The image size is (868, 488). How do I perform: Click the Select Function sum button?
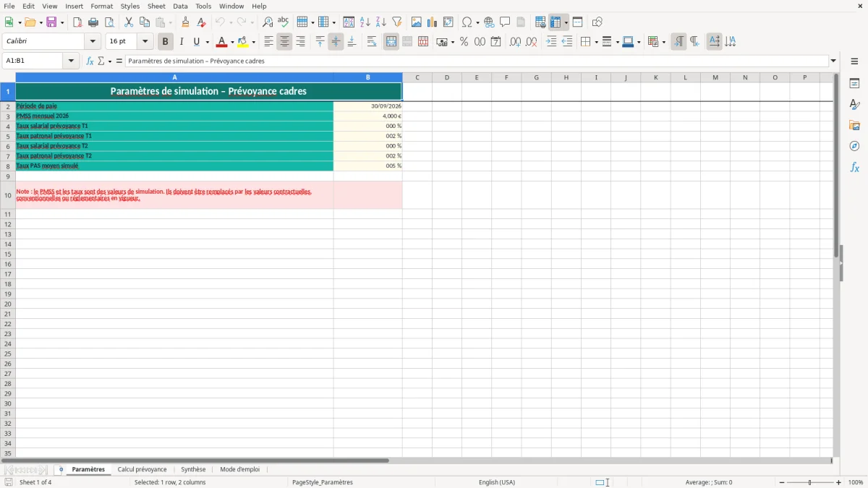[101, 61]
